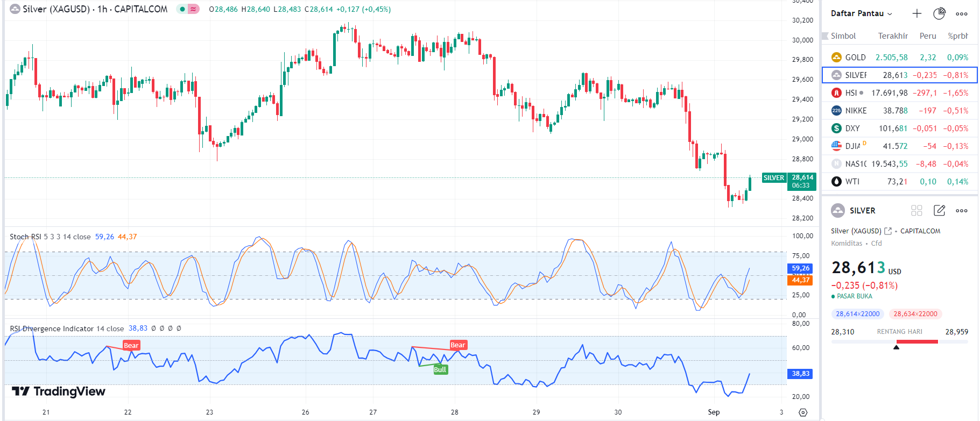Open the watchlist pie chart icon
The image size is (980, 421).
[939, 13]
